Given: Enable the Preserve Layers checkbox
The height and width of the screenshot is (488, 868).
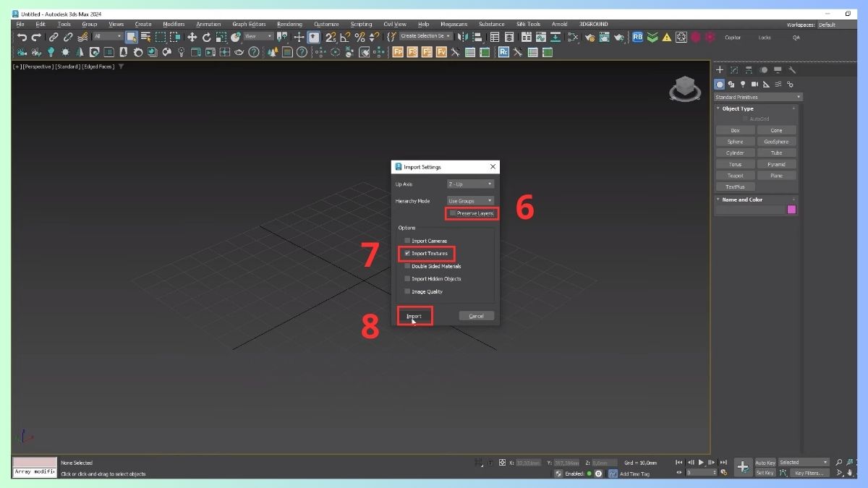Looking at the screenshot, I should tap(453, 213).
